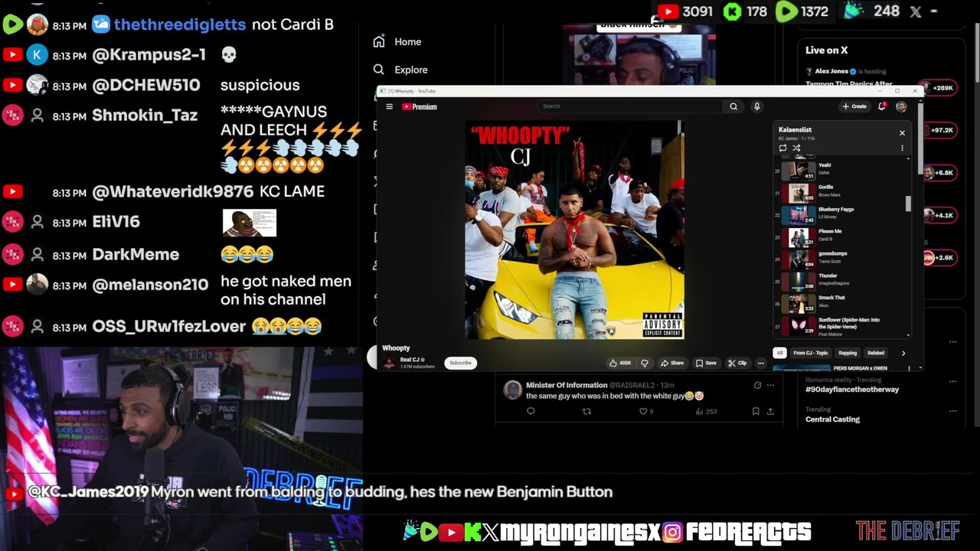Open options for PIERS MORGAN x OWEN video
This screenshot has width=980, height=551.
pyautogui.click(x=909, y=369)
